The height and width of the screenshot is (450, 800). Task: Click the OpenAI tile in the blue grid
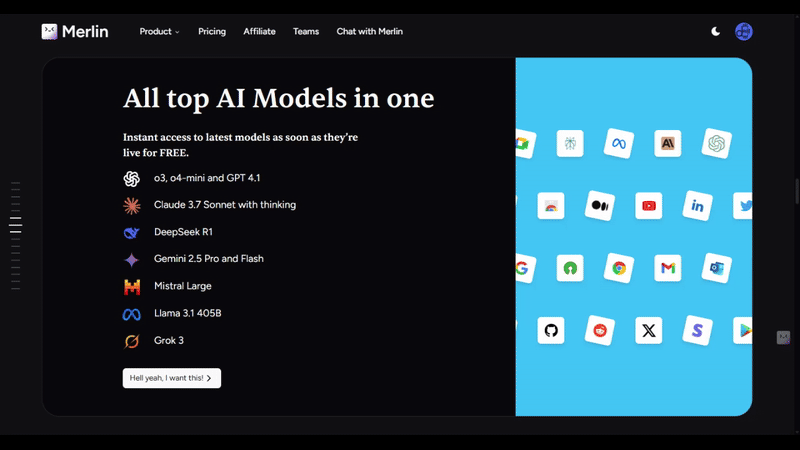[716, 143]
